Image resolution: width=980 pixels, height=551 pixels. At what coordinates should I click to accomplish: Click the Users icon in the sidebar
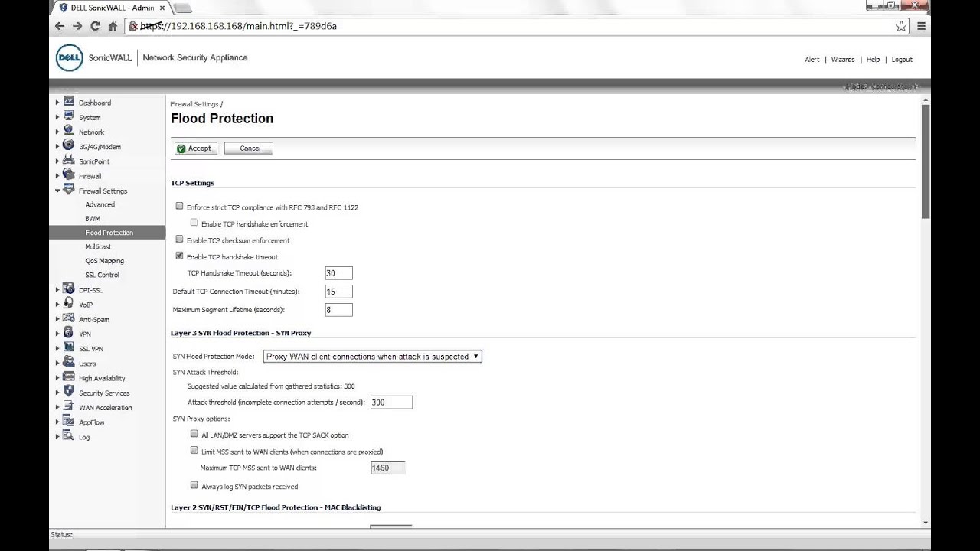[69, 363]
